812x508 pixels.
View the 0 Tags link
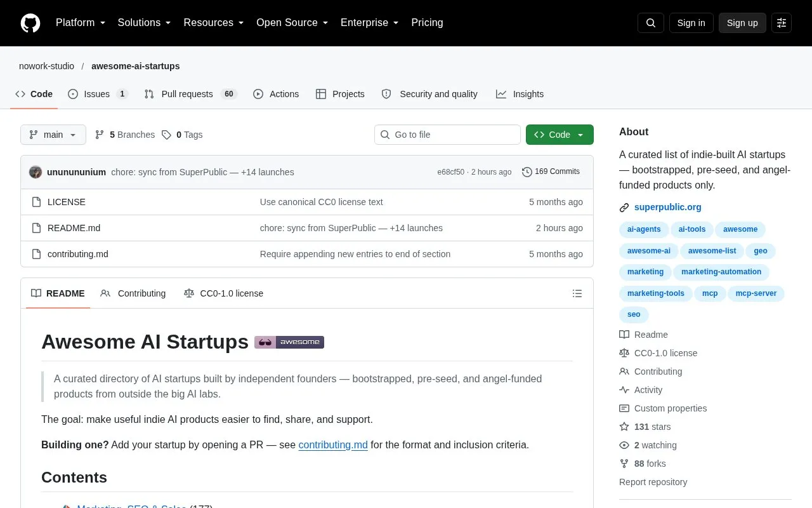182,135
